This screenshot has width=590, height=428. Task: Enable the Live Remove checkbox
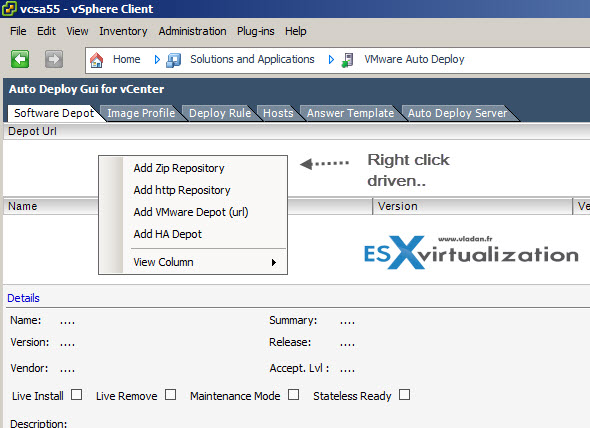click(170, 395)
